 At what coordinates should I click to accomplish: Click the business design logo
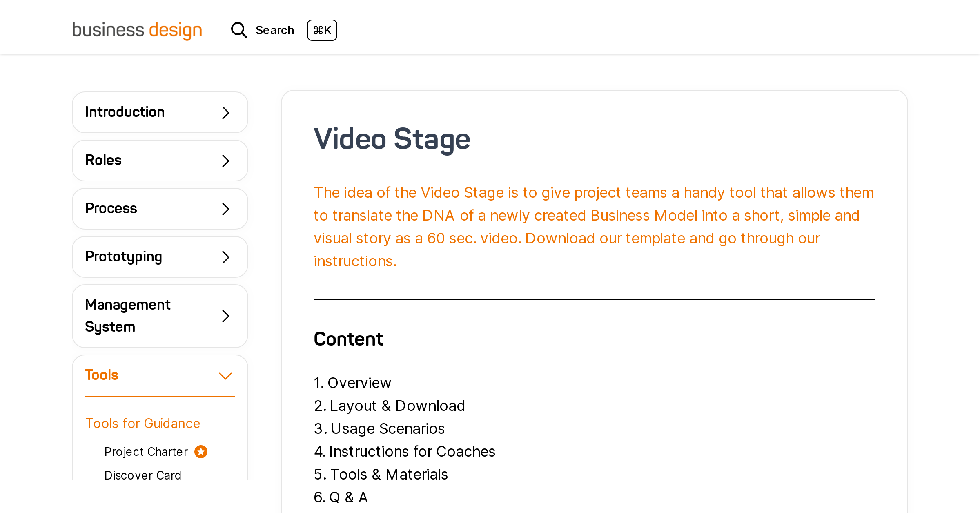point(137,29)
